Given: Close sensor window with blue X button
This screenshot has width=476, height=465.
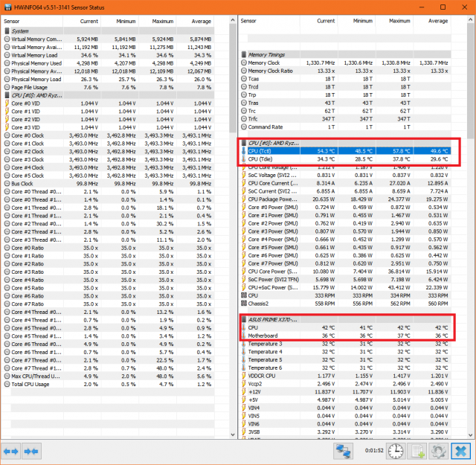Looking at the screenshot, I should tap(461, 452).
